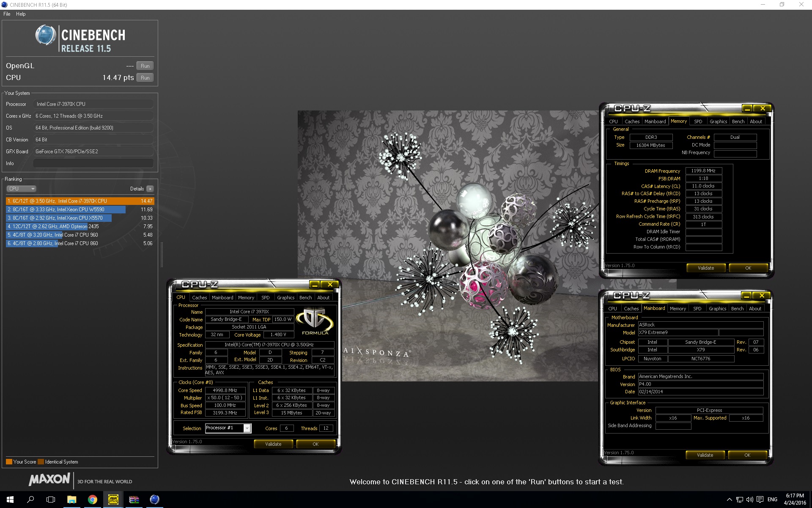Click Validate in CPU-Z Mainboard window
This screenshot has width=812, height=508.
705,455
